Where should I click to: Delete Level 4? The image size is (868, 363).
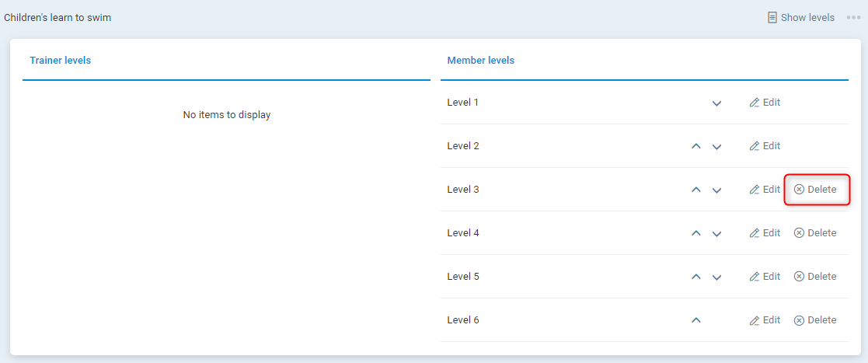pos(815,233)
